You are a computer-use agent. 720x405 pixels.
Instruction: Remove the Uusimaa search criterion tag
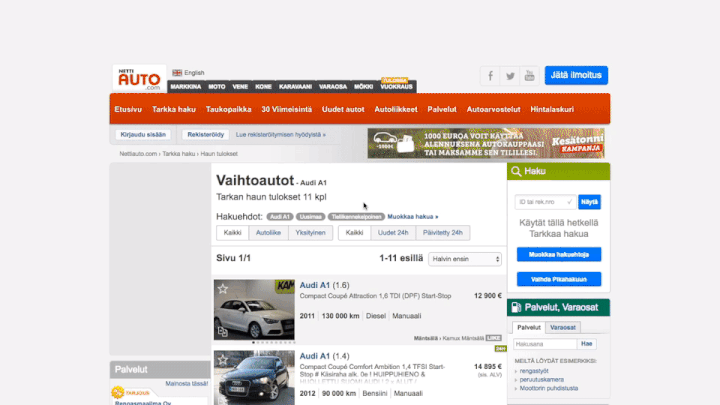tap(310, 217)
